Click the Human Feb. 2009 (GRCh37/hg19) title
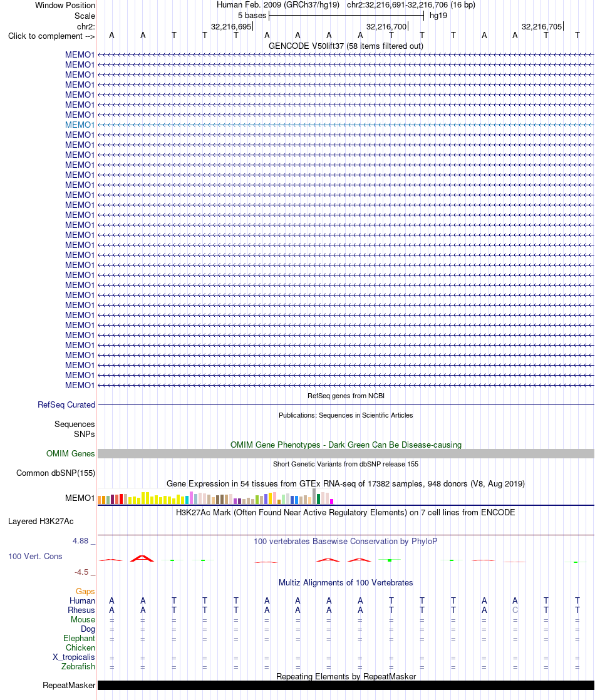Image resolution: width=595 pixels, height=700 pixels. point(278,5)
